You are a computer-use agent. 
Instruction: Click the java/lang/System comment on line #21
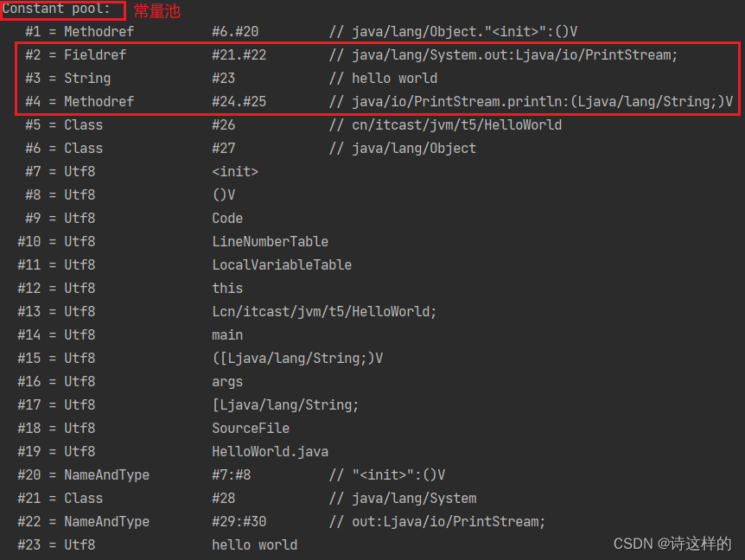(x=414, y=498)
